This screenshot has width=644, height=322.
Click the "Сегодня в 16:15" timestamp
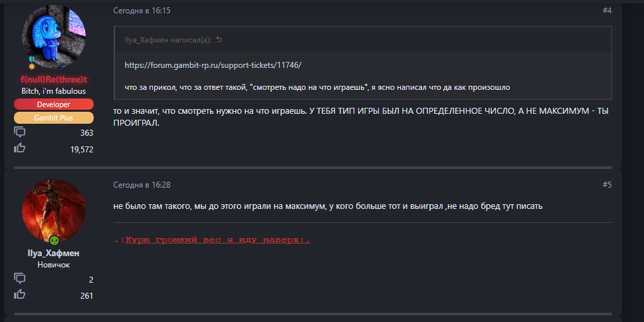[142, 11]
